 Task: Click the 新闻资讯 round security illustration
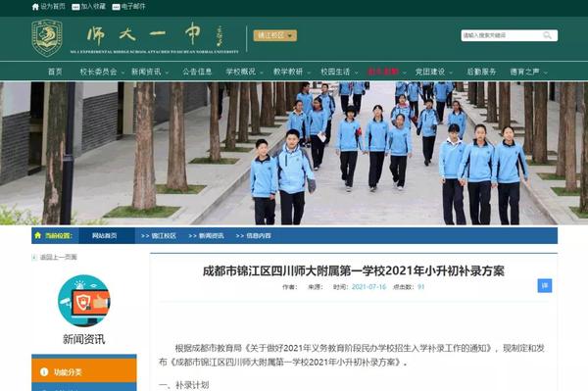84,301
